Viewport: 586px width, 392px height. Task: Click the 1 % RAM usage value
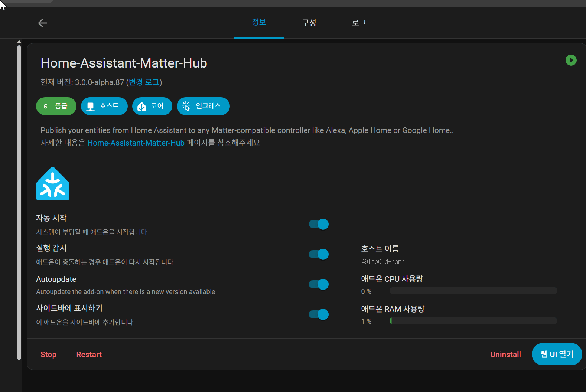point(366,321)
